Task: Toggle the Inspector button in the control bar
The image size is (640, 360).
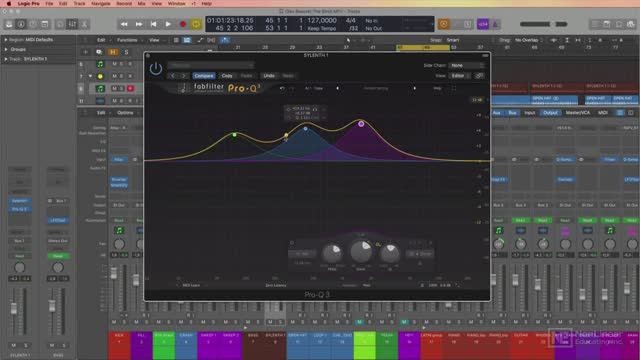Action: [x=21, y=24]
